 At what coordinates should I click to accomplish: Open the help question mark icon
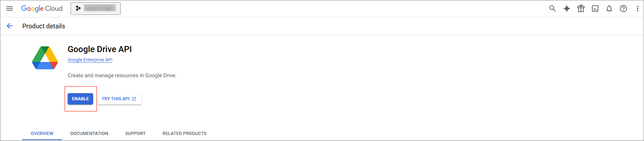coord(623,9)
